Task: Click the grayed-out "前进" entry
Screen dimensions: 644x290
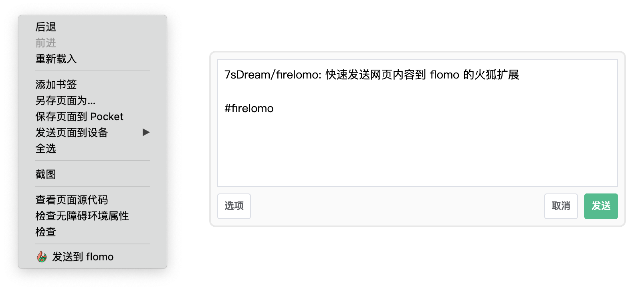Action: coord(45,43)
